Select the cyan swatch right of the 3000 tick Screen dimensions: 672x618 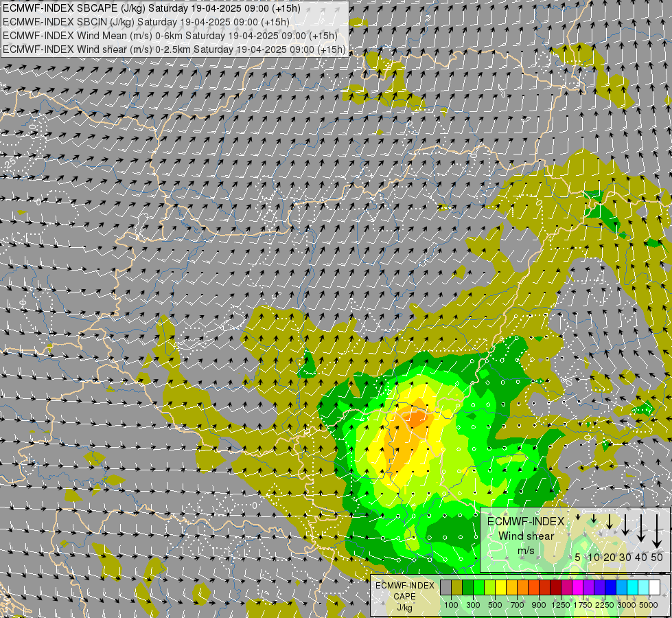(x=633, y=587)
